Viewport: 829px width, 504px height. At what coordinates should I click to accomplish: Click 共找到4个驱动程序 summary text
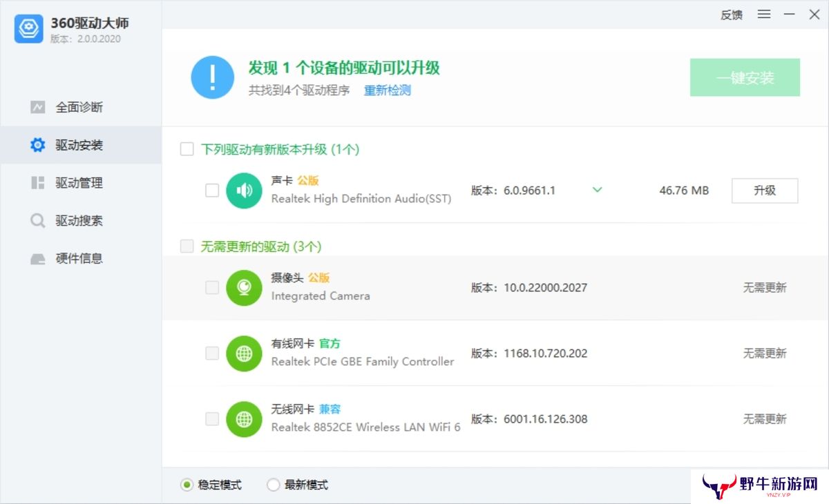(299, 90)
